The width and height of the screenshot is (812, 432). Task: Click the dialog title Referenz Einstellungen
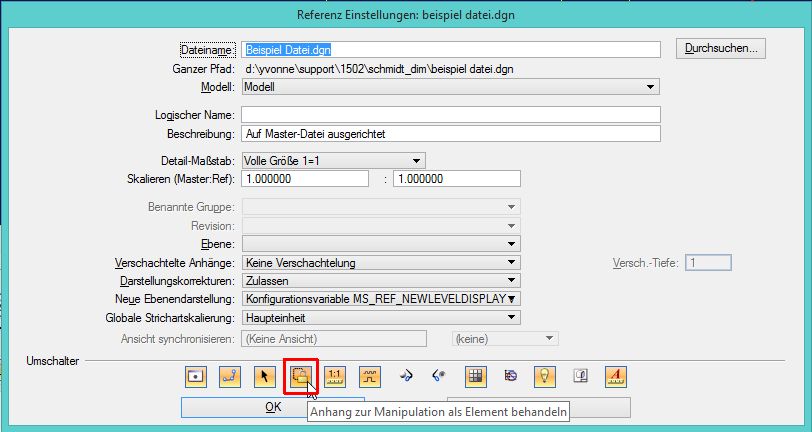pos(405,15)
